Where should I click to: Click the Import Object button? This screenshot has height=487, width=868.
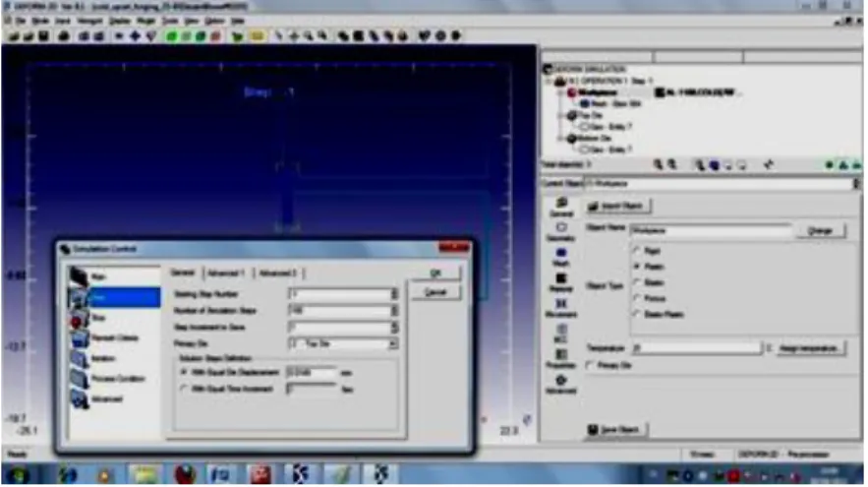pos(618,206)
